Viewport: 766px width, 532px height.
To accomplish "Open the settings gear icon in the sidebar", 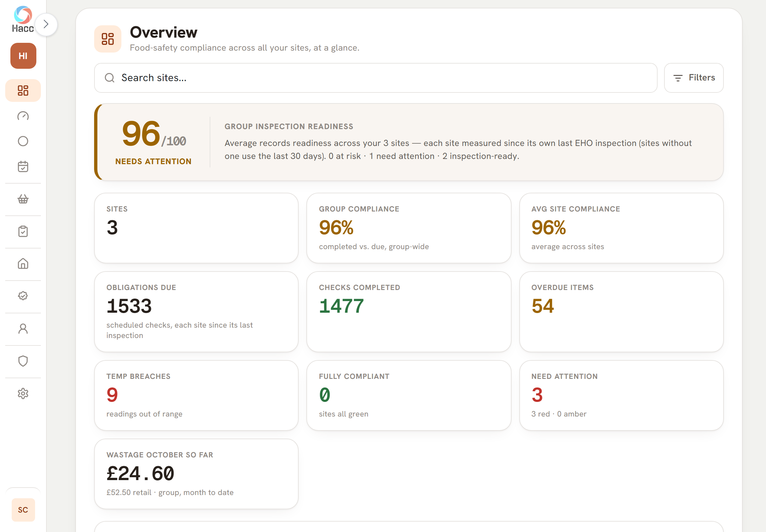I will [23, 394].
